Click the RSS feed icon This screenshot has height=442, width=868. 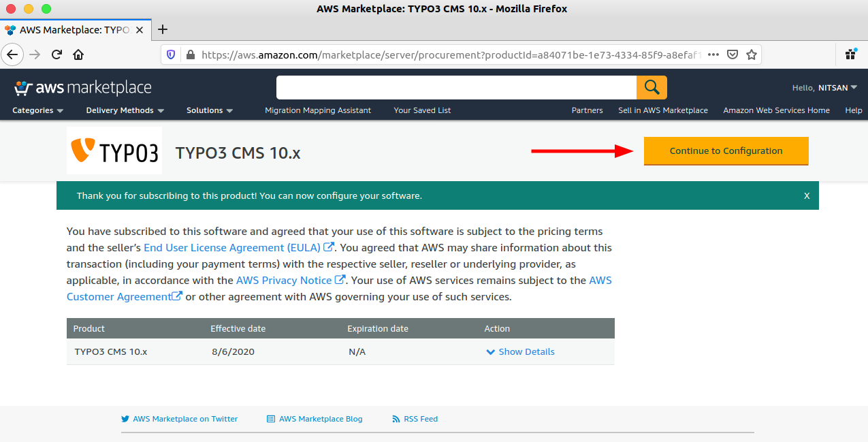[x=396, y=419]
